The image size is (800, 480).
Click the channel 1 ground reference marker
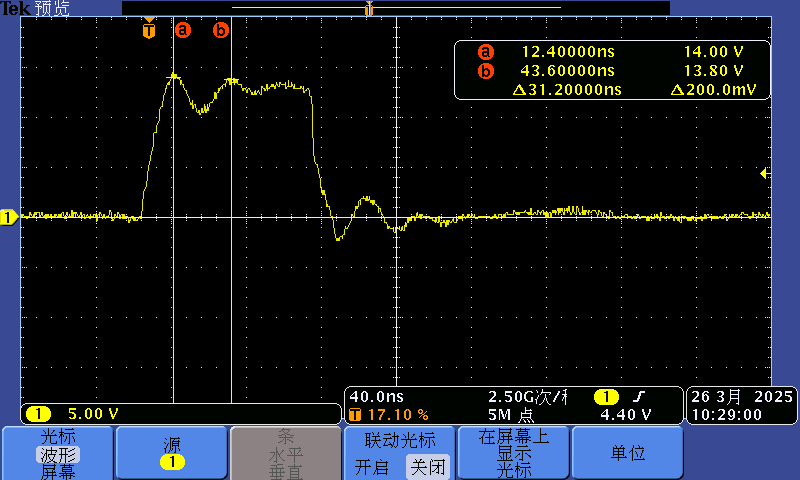[x=9, y=217]
